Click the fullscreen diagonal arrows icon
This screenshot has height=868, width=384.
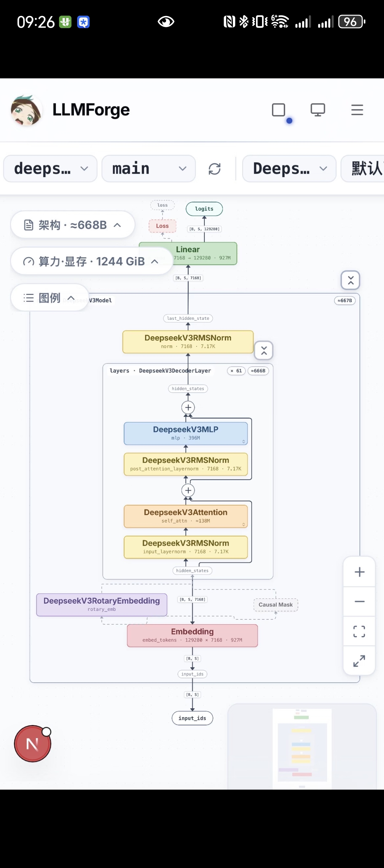(x=359, y=661)
